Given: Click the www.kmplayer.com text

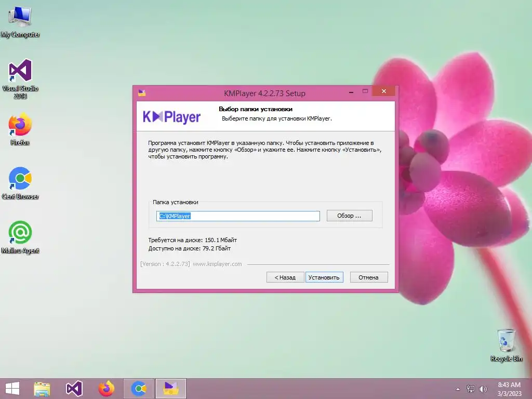Looking at the screenshot, I should click(217, 264).
